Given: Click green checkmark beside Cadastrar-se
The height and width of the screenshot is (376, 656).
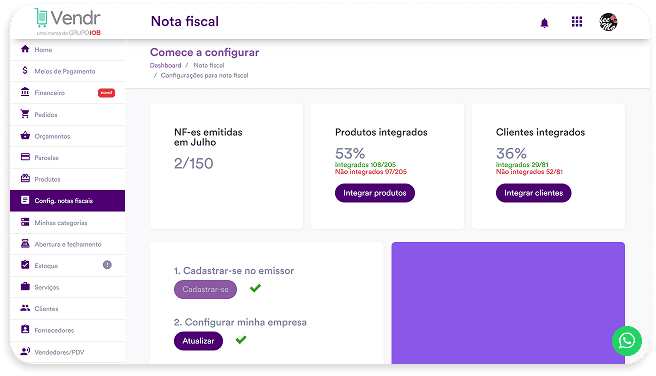Looking at the screenshot, I should (255, 288).
